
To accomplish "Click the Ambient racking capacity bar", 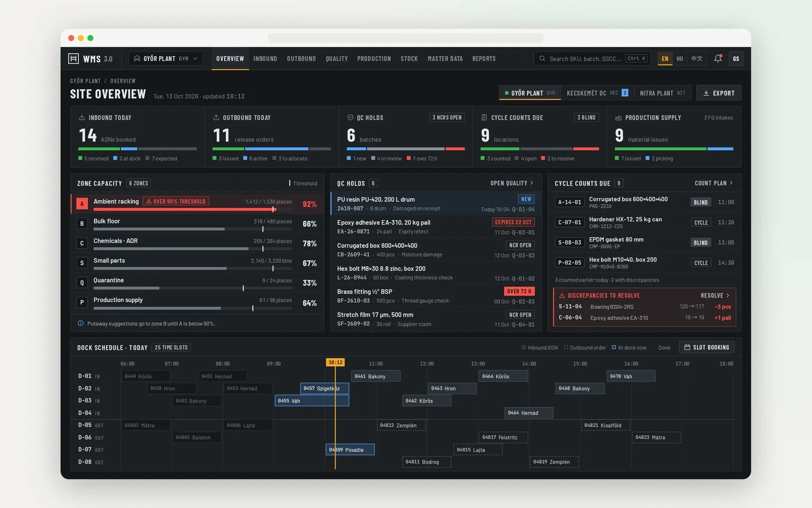I will tap(193, 209).
